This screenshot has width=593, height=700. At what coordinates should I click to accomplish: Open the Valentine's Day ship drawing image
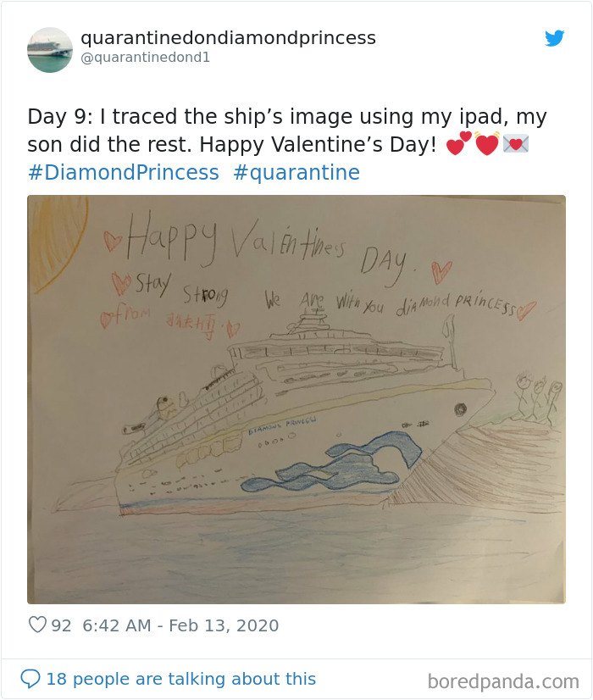296,395
